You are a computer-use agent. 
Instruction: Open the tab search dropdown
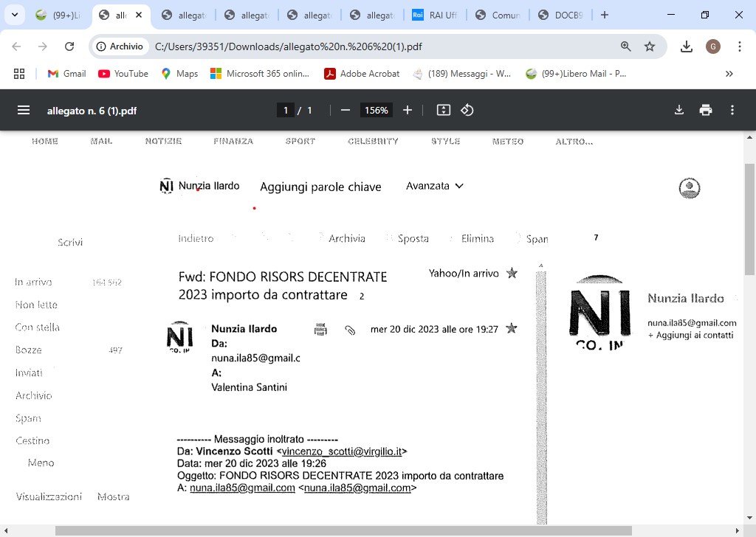[16, 15]
